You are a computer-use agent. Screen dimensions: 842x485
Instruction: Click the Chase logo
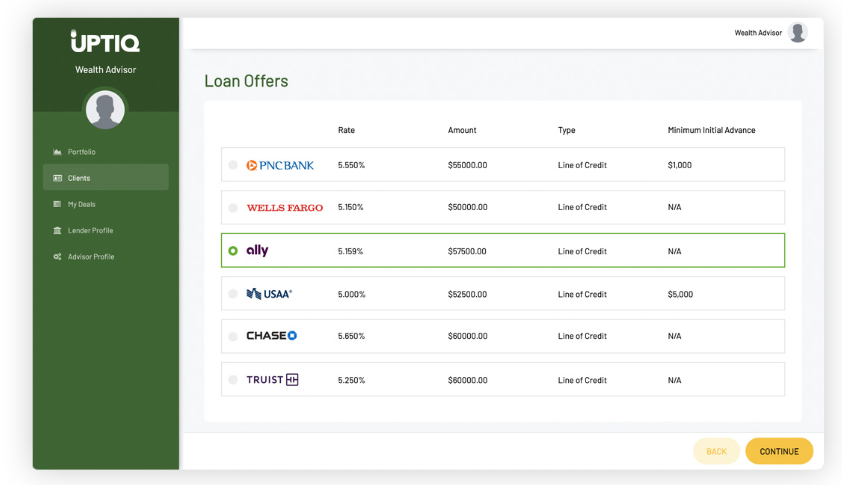[272, 336]
